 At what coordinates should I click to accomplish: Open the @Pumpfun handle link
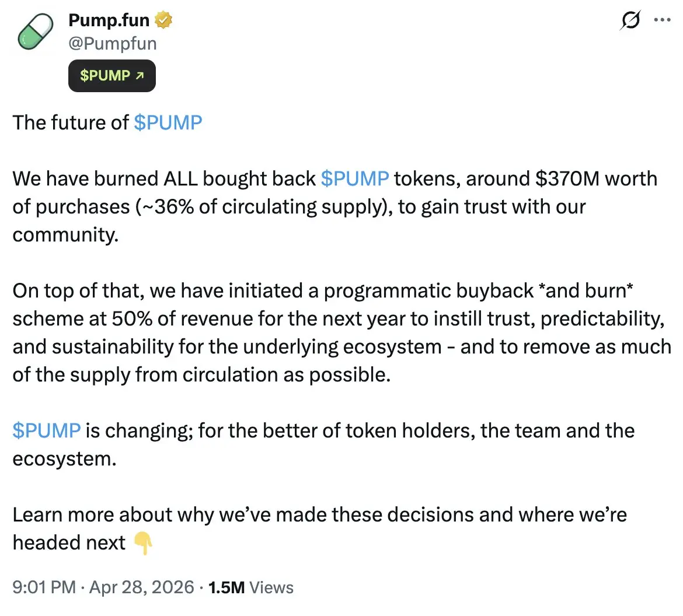pos(112,43)
